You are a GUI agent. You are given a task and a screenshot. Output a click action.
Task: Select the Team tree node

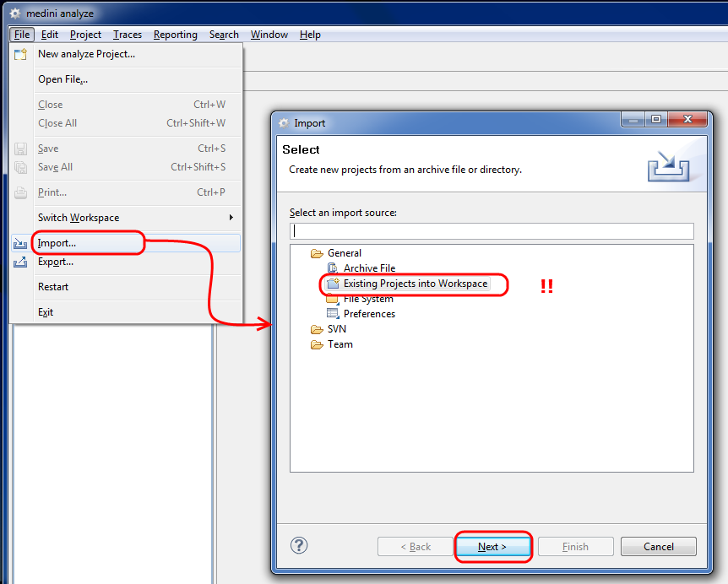click(x=340, y=344)
